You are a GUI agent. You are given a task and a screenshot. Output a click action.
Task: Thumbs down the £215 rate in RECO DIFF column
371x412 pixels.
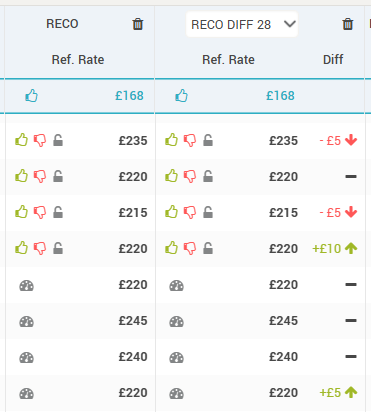(x=190, y=213)
